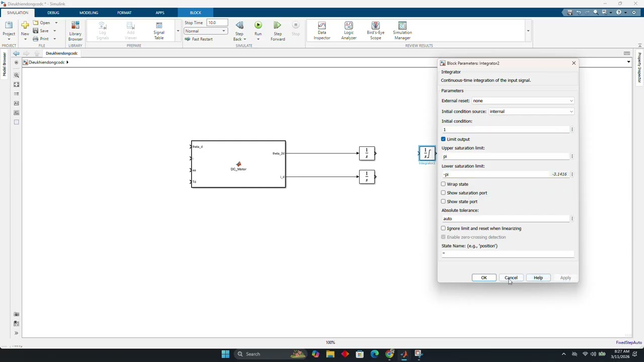Click the Dieukhiendongcodc breadcrumb arrow

(67, 62)
